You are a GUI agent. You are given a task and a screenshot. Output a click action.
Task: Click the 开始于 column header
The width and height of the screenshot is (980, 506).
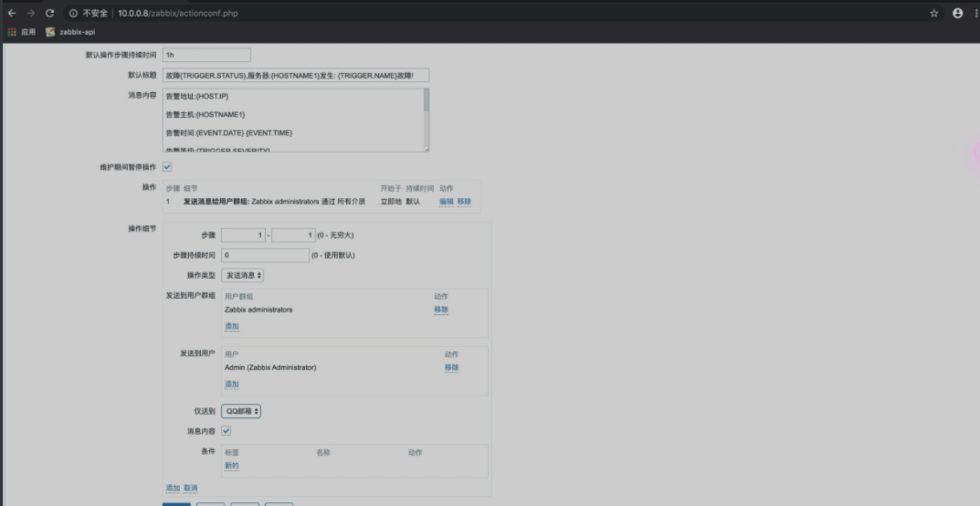[x=391, y=189]
